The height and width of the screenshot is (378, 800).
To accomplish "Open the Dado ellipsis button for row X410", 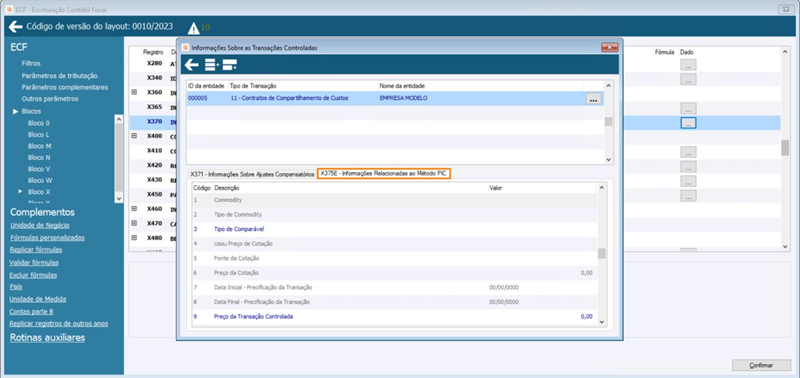I will pyautogui.click(x=688, y=152).
